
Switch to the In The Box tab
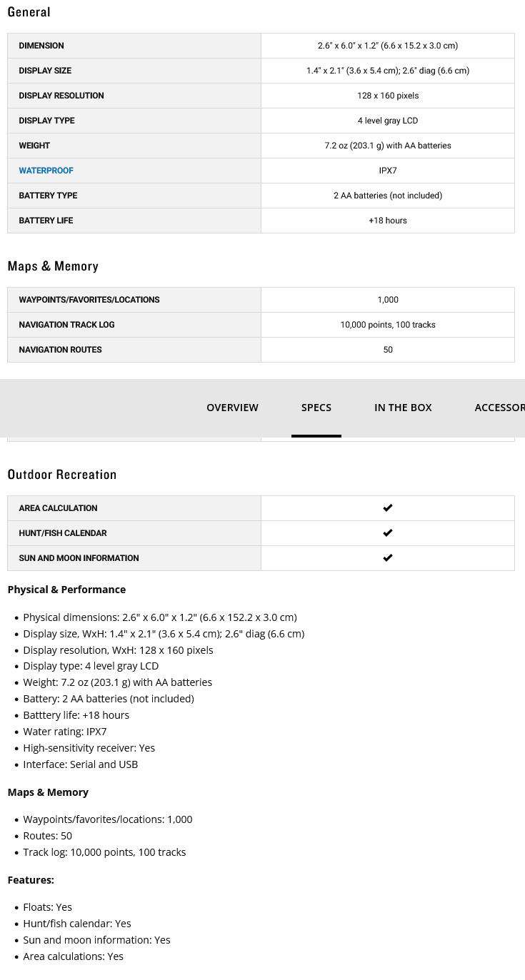pos(403,408)
